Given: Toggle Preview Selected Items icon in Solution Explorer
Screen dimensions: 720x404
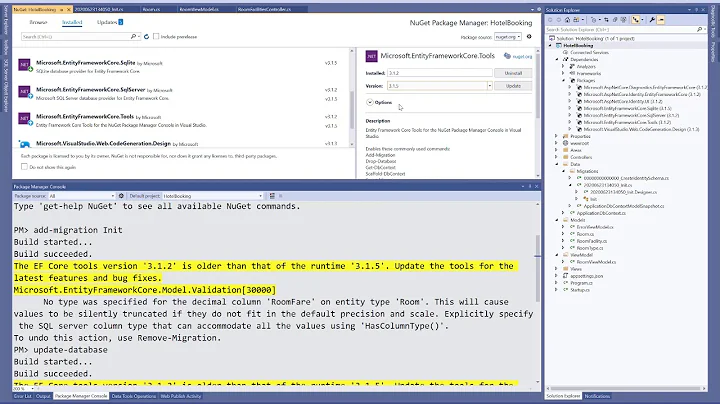Looking at the screenshot, I should tap(661, 20).
